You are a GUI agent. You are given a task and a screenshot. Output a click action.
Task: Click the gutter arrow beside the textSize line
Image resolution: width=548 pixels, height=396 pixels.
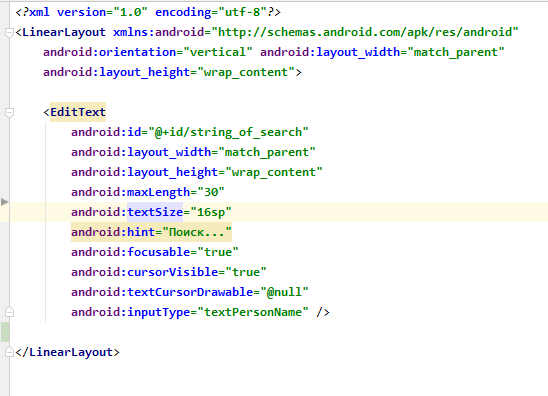(5, 202)
